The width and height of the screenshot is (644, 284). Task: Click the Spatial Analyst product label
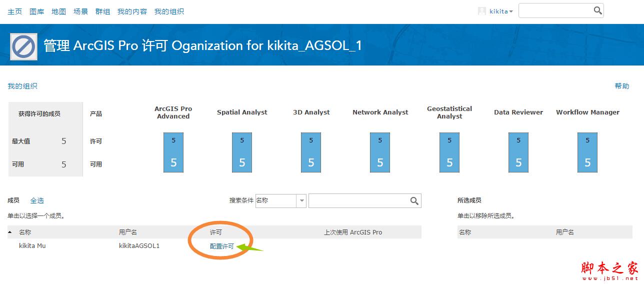click(242, 112)
